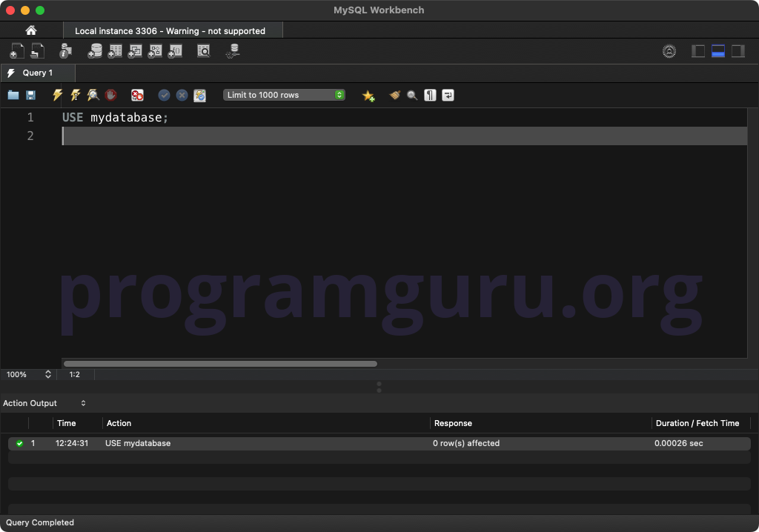Select the USE mydatabase output row

[379, 443]
